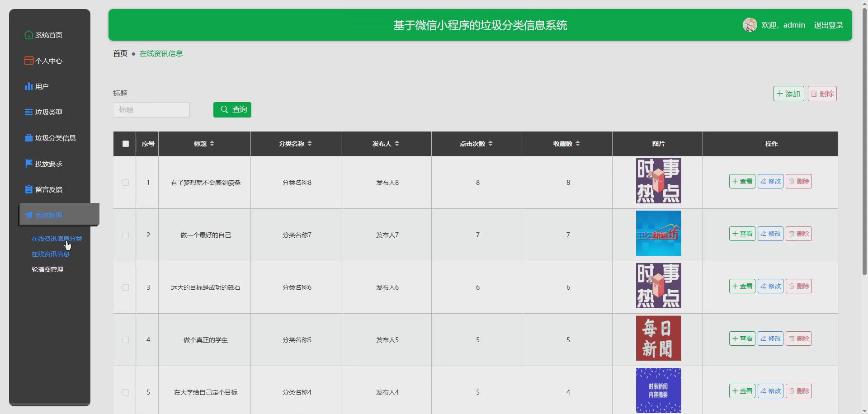Click the list icon beside 垃圾类型
The image size is (868, 414).
(28, 112)
